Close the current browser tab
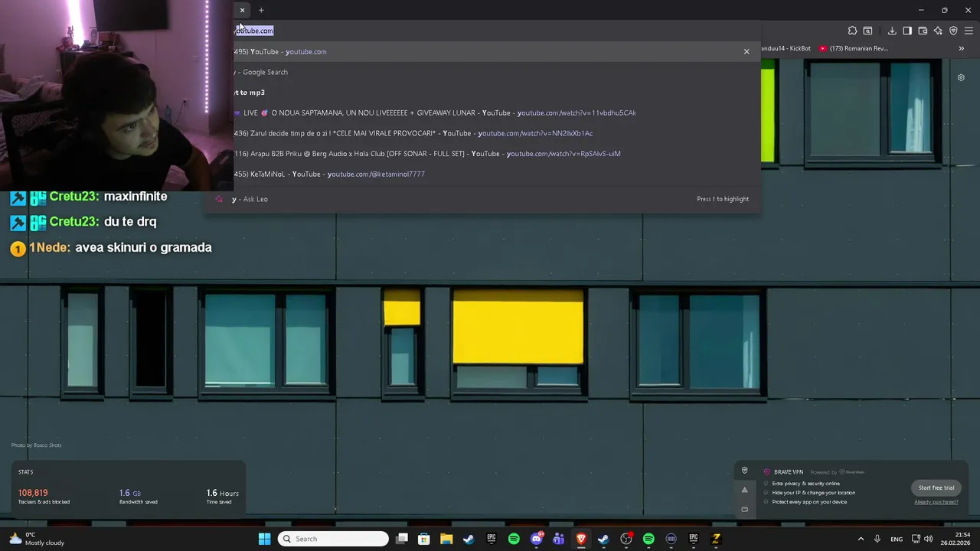980x551 pixels. (242, 10)
